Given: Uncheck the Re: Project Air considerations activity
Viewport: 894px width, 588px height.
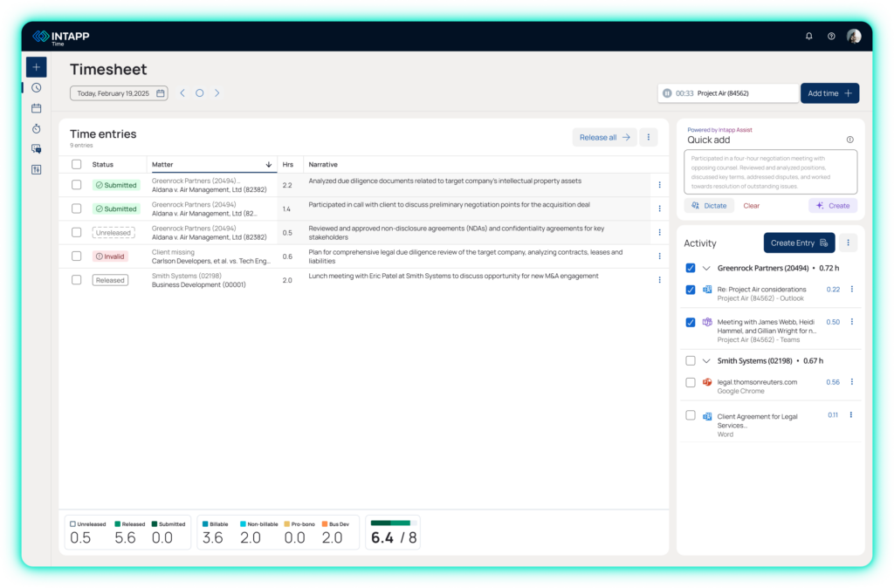Looking at the screenshot, I should point(691,290).
